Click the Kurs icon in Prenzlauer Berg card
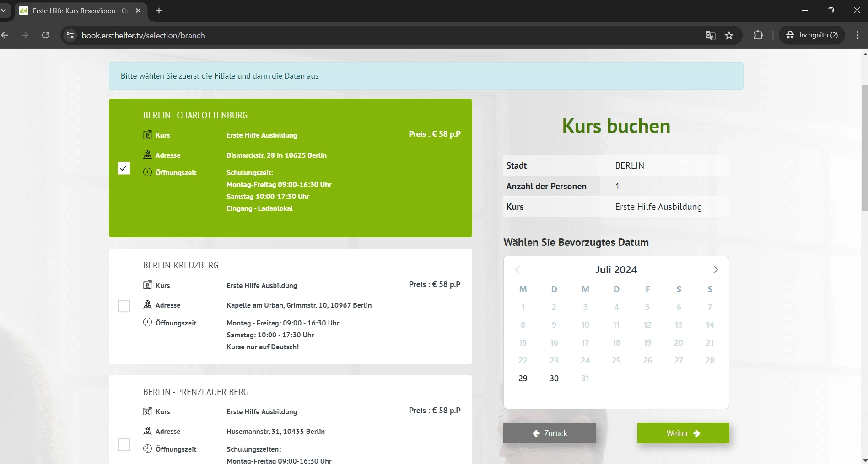868x464 pixels. [147, 411]
